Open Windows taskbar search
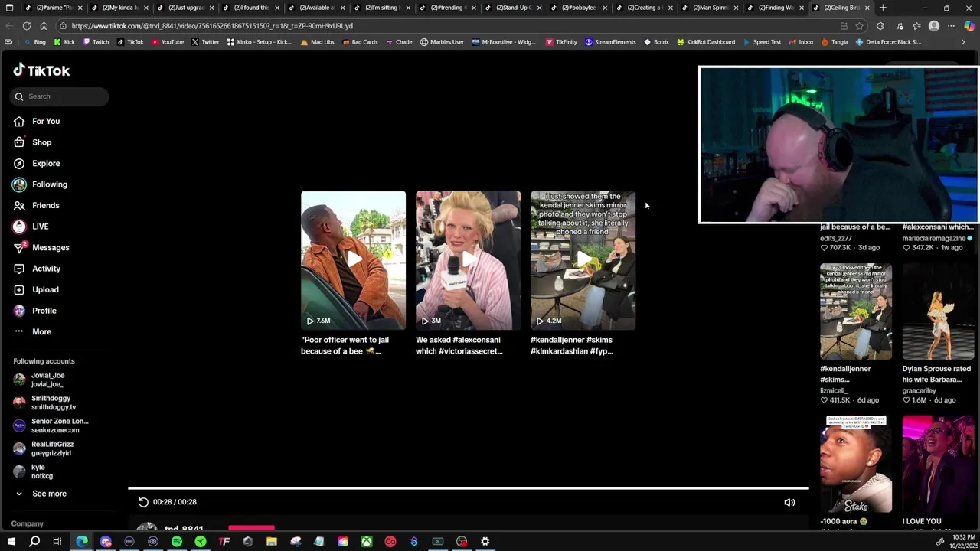The height and width of the screenshot is (551, 980). (x=34, y=542)
